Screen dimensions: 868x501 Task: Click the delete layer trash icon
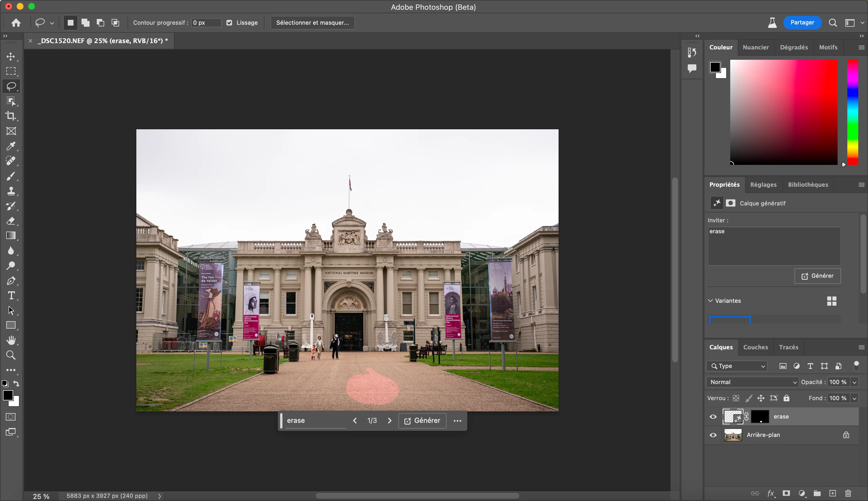pos(848,493)
